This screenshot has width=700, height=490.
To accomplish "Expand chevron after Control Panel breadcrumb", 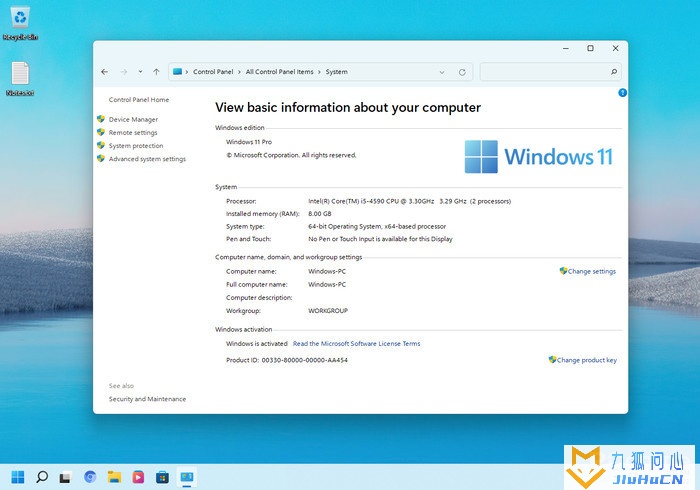I will [239, 72].
